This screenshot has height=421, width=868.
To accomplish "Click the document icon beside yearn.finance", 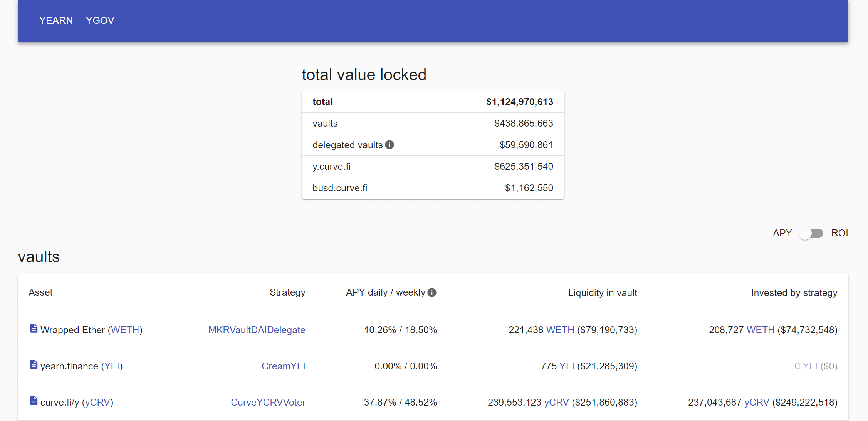I will [x=34, y=365].
